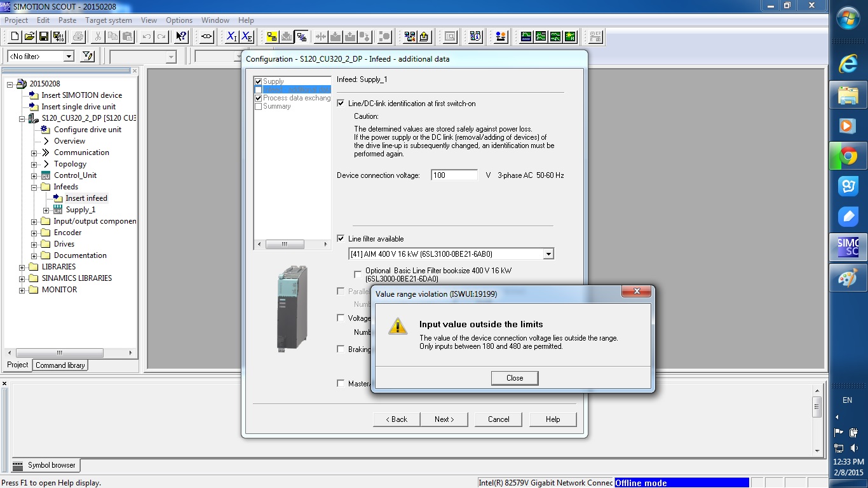Open the Options menu
This screenshot has width=868, height=488.
(x=179, y=20)
